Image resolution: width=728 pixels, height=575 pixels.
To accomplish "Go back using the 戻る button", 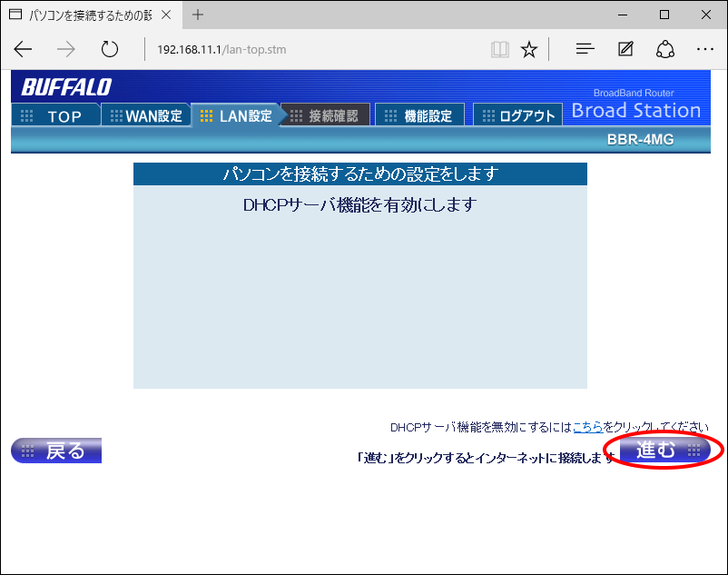I will coord(55,450).
